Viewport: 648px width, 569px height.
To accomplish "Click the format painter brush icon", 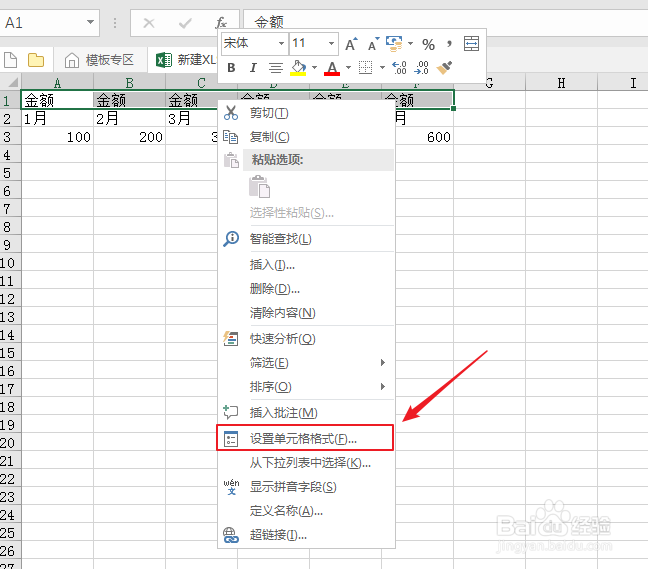I will 444,67.
